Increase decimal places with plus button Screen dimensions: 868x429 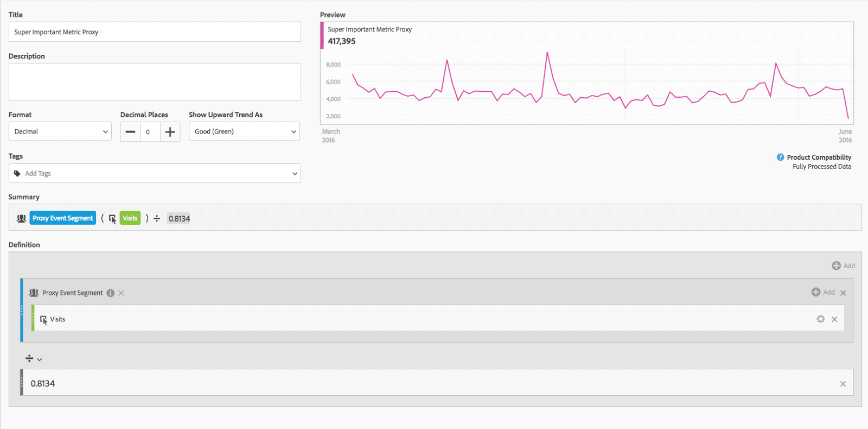pyautogui.click(x=170, y=131)
